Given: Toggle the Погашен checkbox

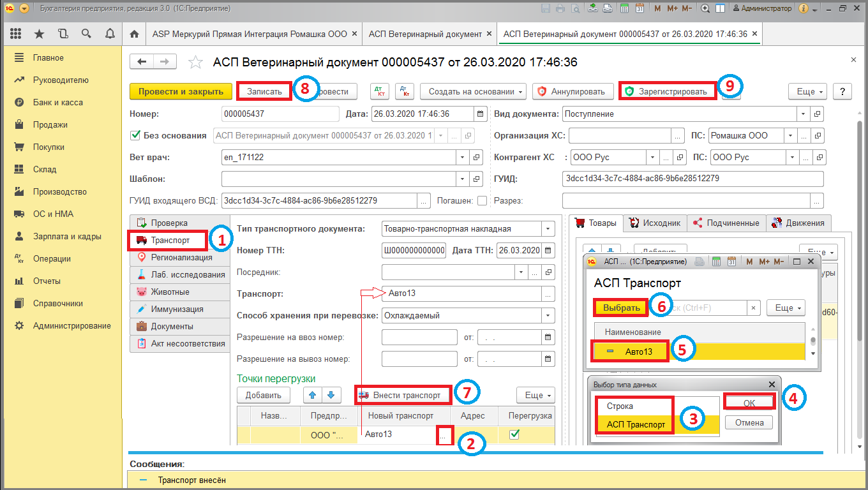Looking at the screenshot, I should tap(482, 201).
